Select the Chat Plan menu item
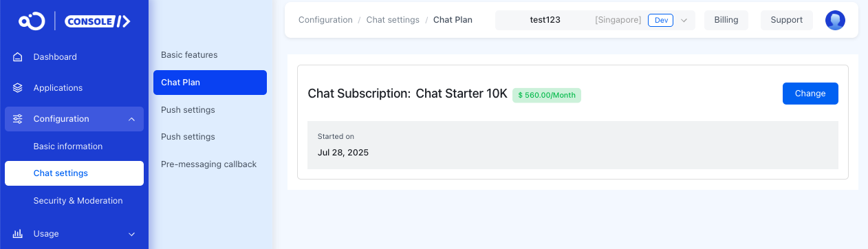 point(210,83)
